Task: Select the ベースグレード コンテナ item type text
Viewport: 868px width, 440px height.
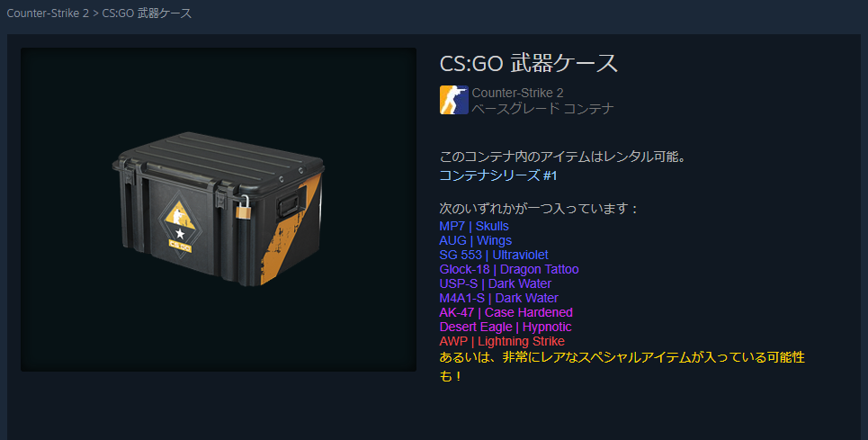Action: (542, 109)
